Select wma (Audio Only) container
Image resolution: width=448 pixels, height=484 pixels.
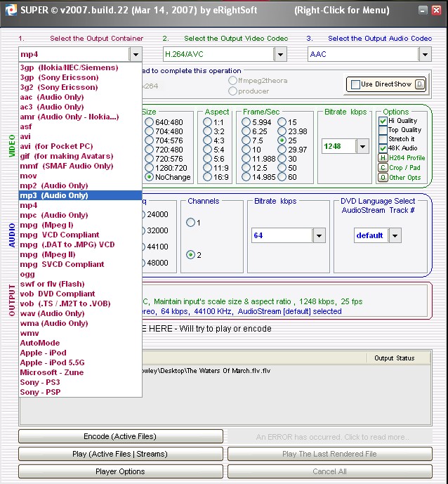[x=80, y=323]
